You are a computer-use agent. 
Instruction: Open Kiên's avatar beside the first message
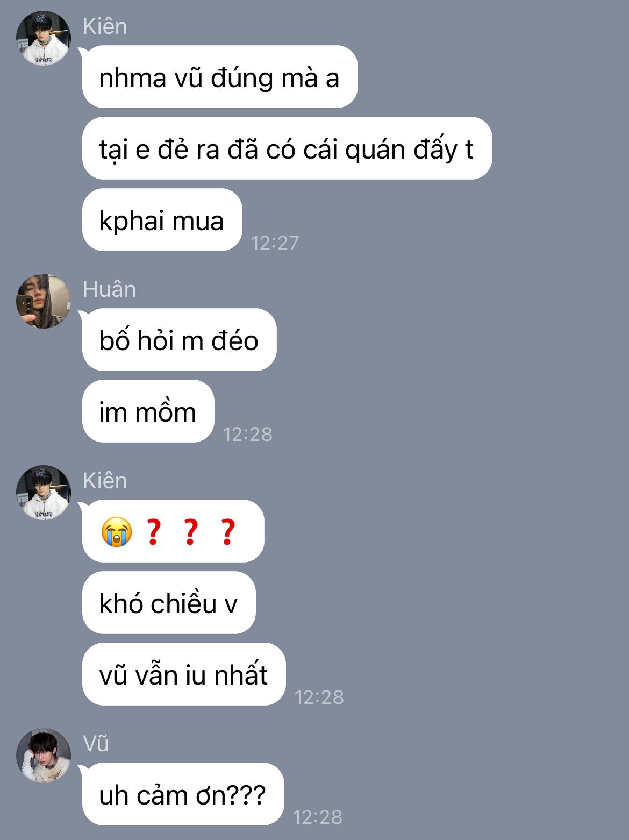tap(44, 38)
